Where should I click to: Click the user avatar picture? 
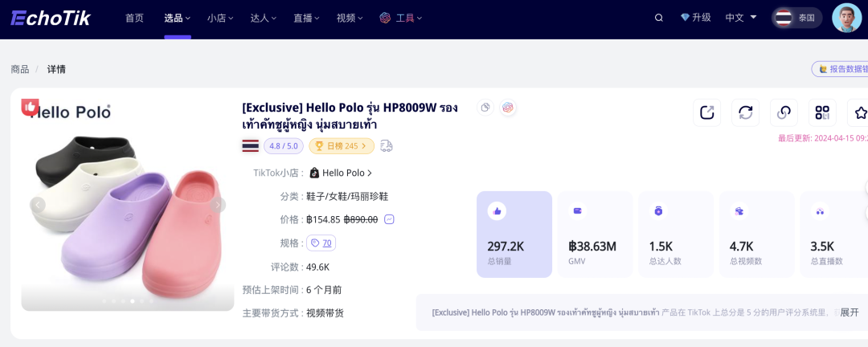(x=847, y=18)
